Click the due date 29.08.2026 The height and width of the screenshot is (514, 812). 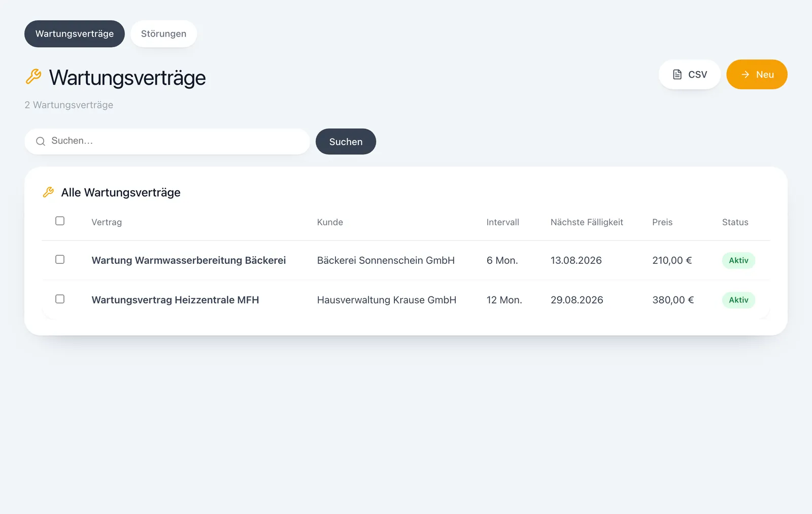(x=577, y=300)
